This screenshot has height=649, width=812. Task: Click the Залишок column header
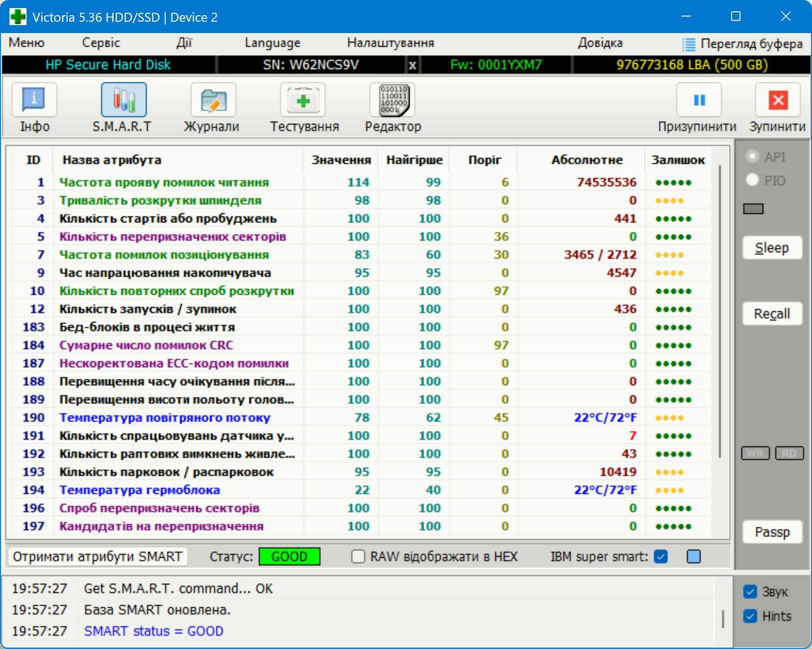[x=678, y=160]
